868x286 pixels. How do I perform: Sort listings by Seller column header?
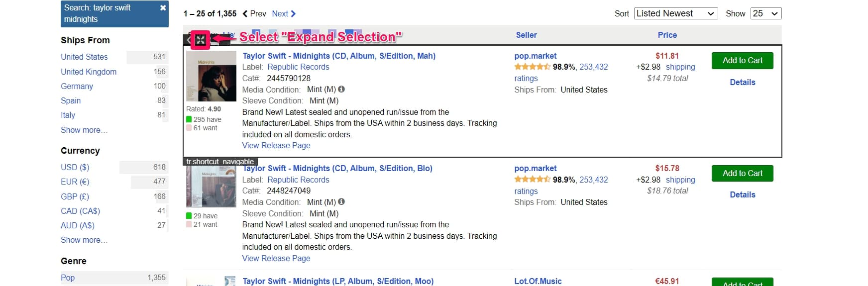(x=526, y=35)
